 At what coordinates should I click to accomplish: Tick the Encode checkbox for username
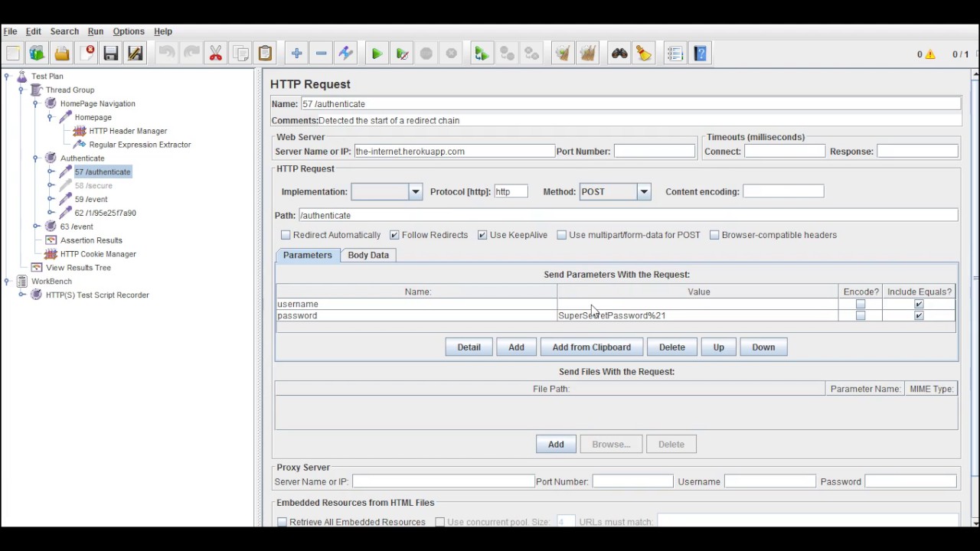[861, 304]
